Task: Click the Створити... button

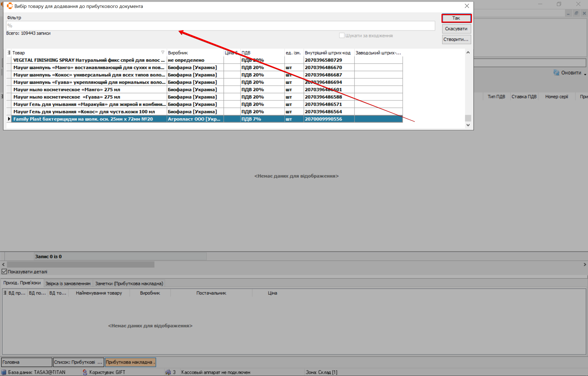Action: click(456, 39)
